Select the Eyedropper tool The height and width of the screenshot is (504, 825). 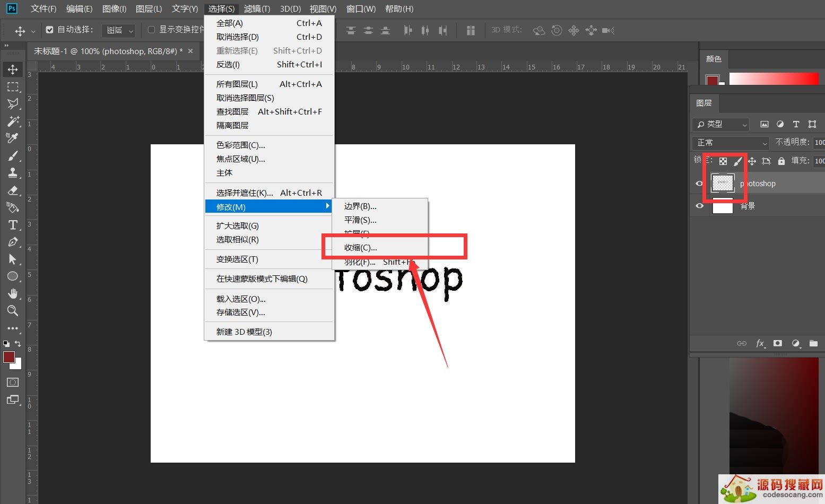coord(13,138)
